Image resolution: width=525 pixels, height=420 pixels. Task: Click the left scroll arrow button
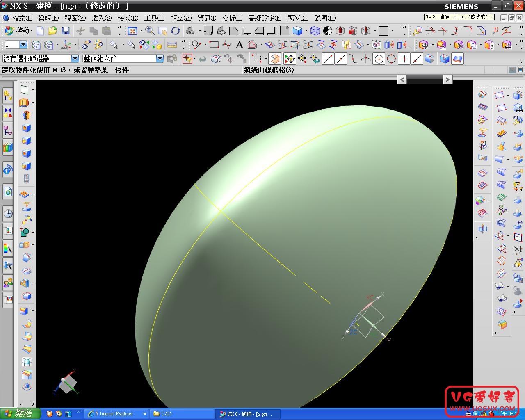[x=402, y=80]
